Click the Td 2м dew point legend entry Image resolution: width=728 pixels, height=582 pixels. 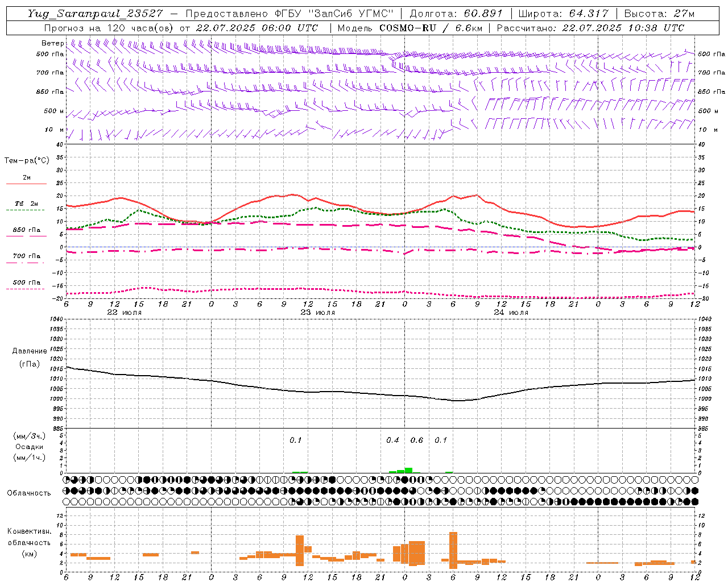pos(27,203)
